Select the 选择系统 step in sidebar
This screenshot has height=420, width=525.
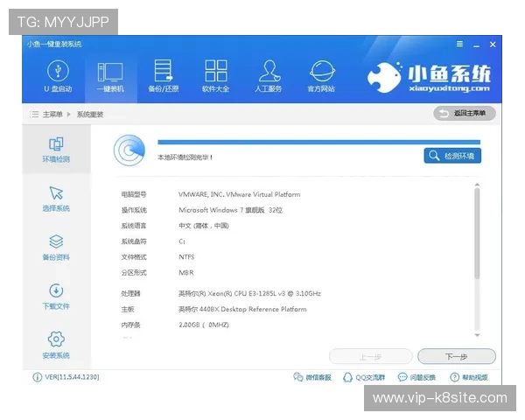(x=56, y=199)
